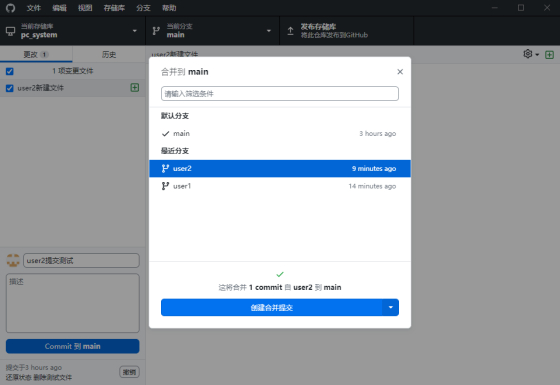Click the 发布存储库 publish button
The image size is (560, 385).
[x=346, y=31]
